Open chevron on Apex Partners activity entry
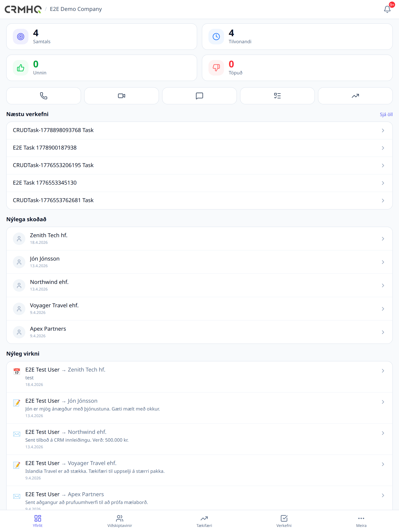399x532 pixels. (x=383, y=495)
